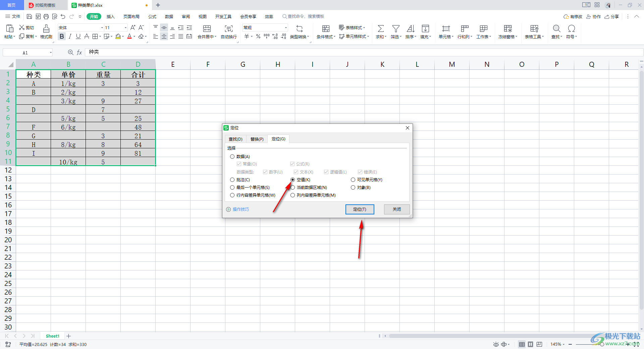Viewport: 644px width, 349px height.
Task: Click the Percent style icon
Action: click(258, 36)
